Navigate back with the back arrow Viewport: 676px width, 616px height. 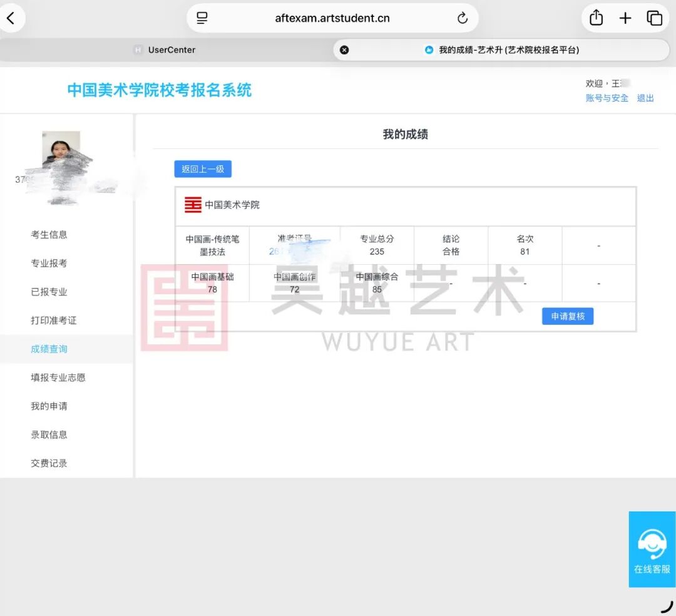coord(13,18)
